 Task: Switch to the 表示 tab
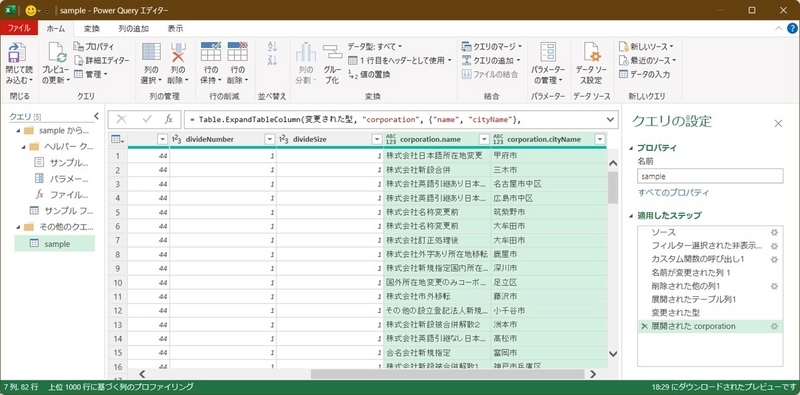[x=176, y=29]
